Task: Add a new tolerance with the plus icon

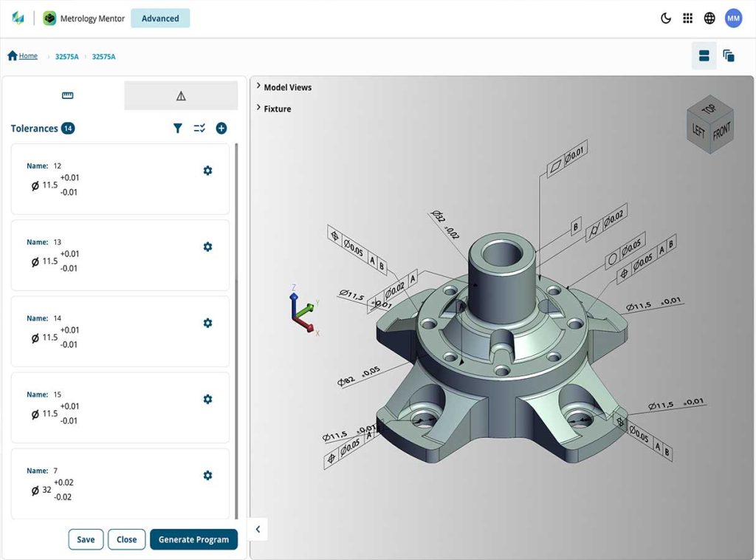Action: 221,128
